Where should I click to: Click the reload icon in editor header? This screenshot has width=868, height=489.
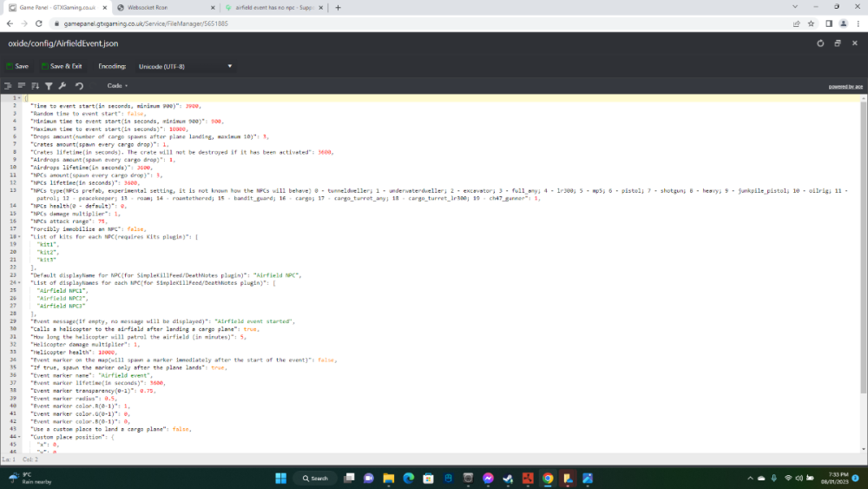pyautogui.click(x=820, y=43)
